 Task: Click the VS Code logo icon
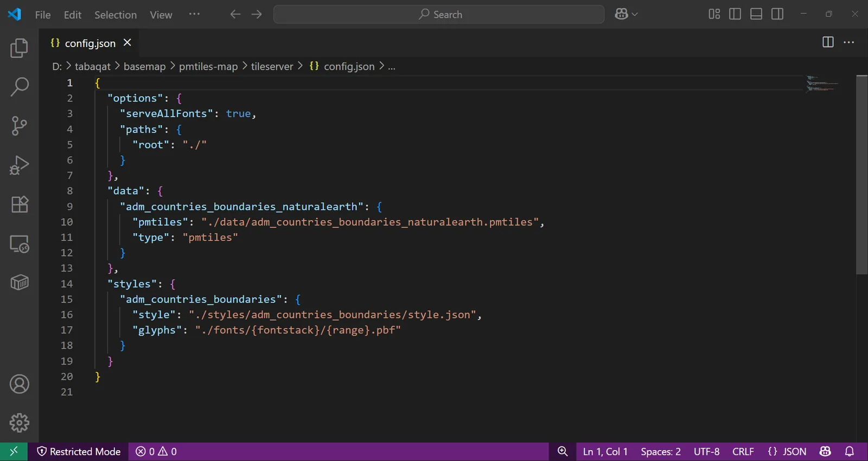pyautogui.click(x=15, y=14)
